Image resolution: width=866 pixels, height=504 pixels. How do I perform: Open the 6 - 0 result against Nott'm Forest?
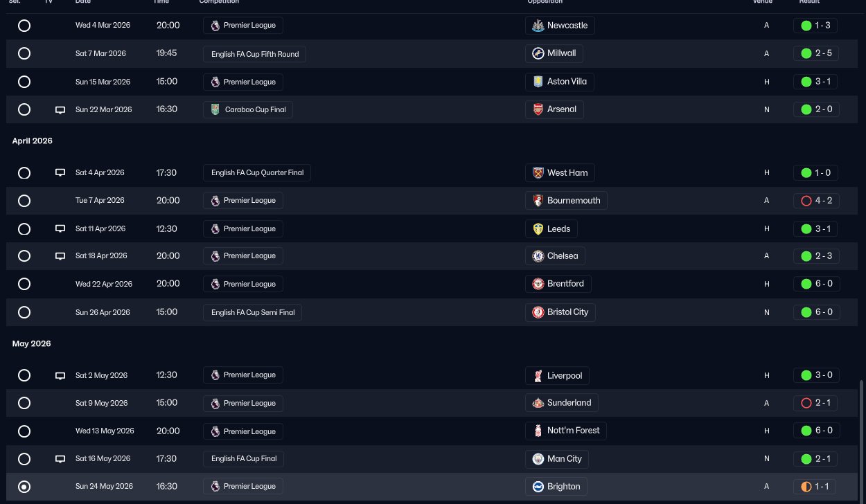816,431
